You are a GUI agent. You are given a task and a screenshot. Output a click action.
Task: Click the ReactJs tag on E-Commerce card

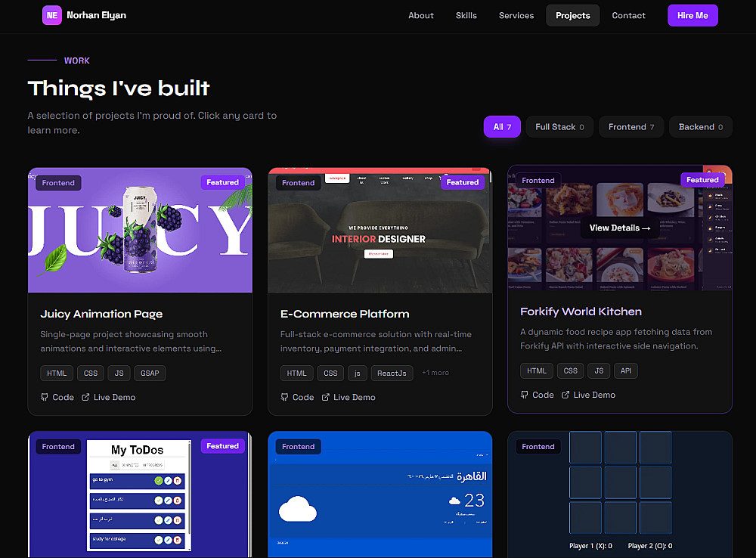point(392,374)
